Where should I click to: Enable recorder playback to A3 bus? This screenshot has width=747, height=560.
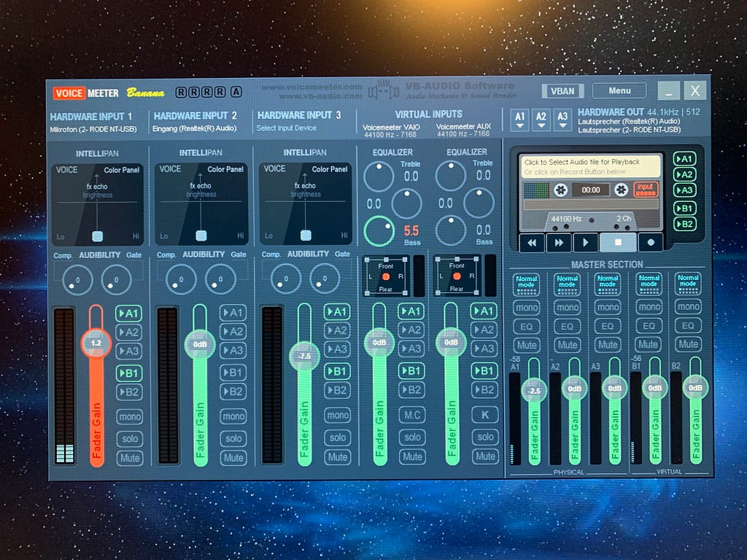pyautogui.click(x=684, y=190)
